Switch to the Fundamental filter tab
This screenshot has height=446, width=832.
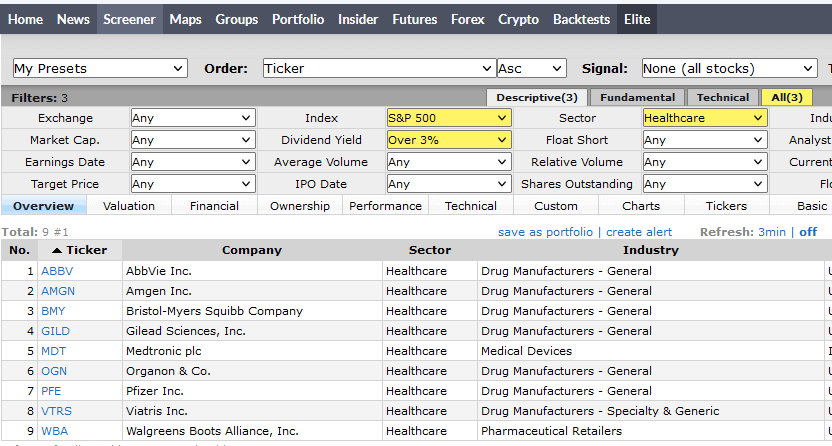tap(637, 98)
